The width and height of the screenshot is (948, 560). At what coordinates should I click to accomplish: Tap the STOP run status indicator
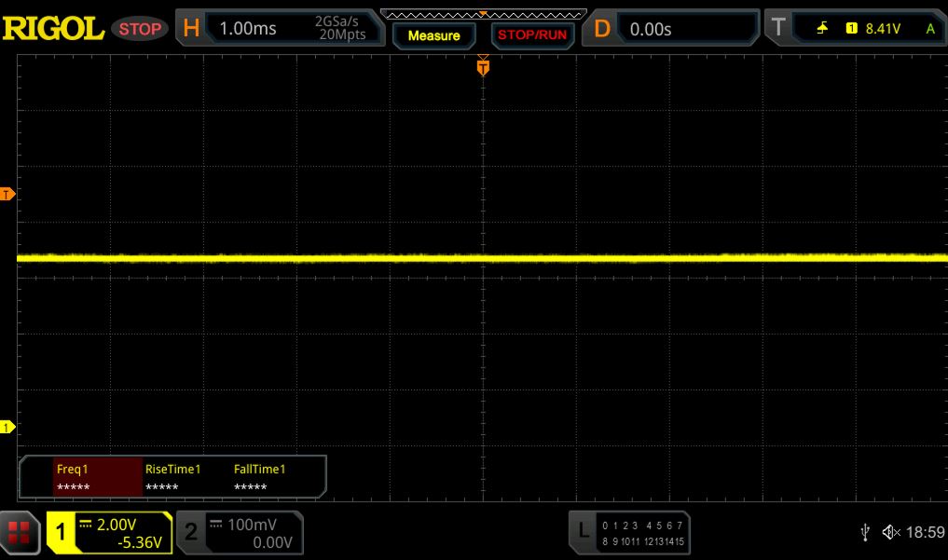(x=140, y=28)
